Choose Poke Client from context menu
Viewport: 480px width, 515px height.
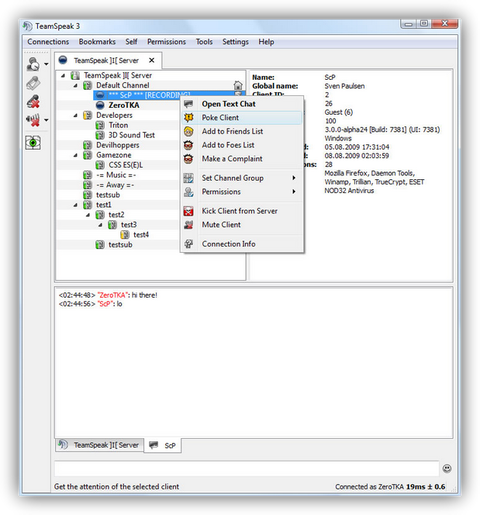(x=243, y=118)
